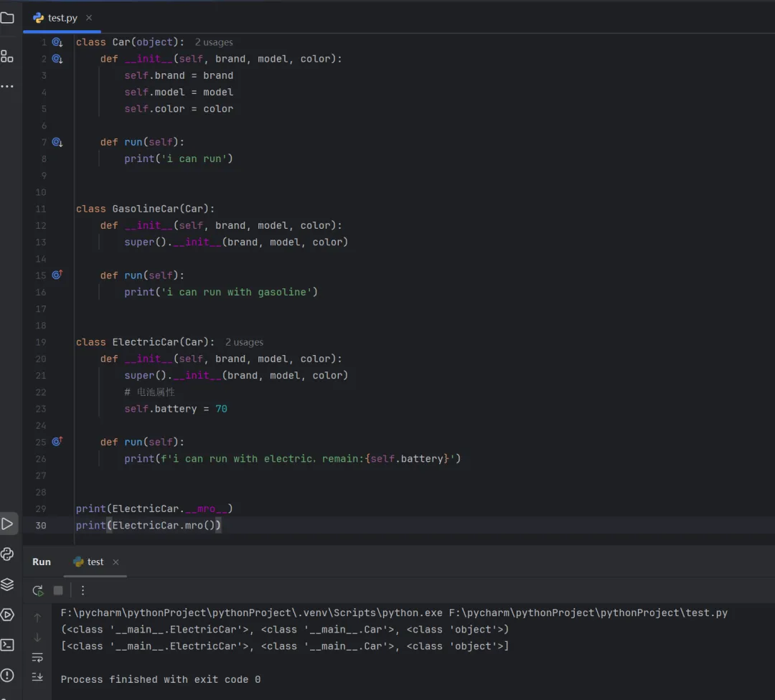Click the Stop process button
The width and height of the screenshot is (775, 700).
tap(58, 590)
